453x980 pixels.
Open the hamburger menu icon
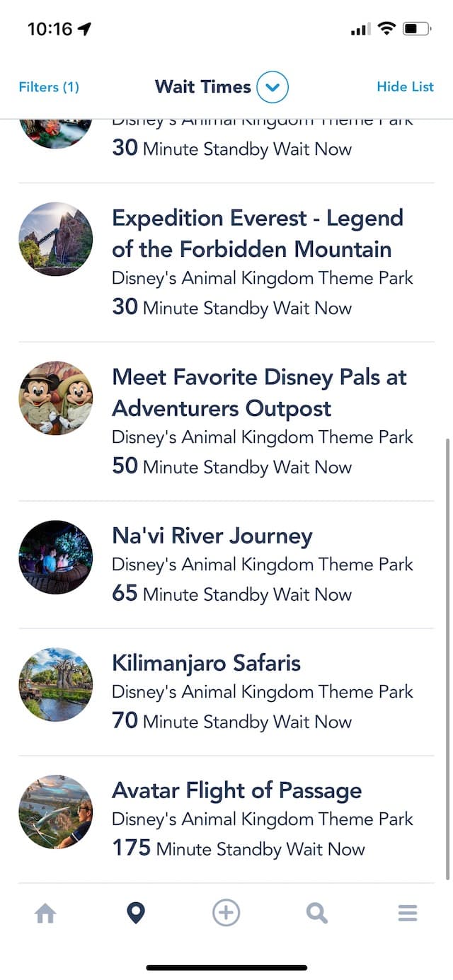coord(408,913)
